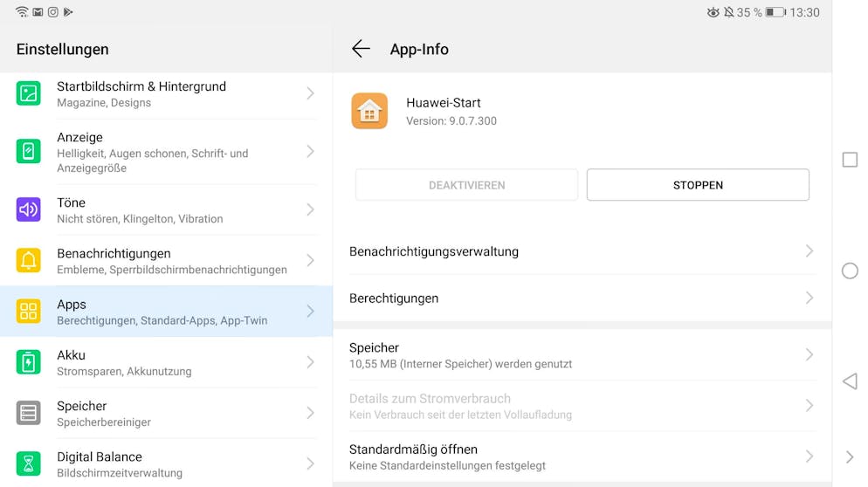This screenshot has width=868, height=487.
Task: Tap the recent apps square navigation button
Action: point(850,160)
